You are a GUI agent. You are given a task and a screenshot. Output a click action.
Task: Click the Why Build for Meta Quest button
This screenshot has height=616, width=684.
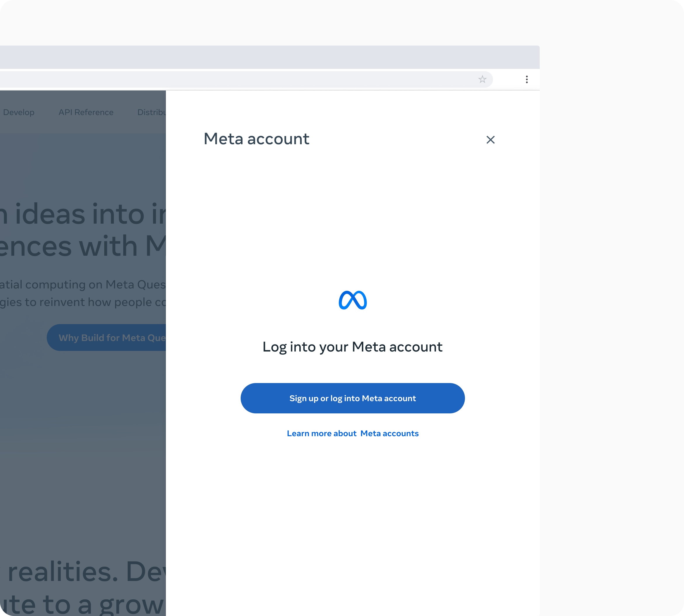click(112, 338)
